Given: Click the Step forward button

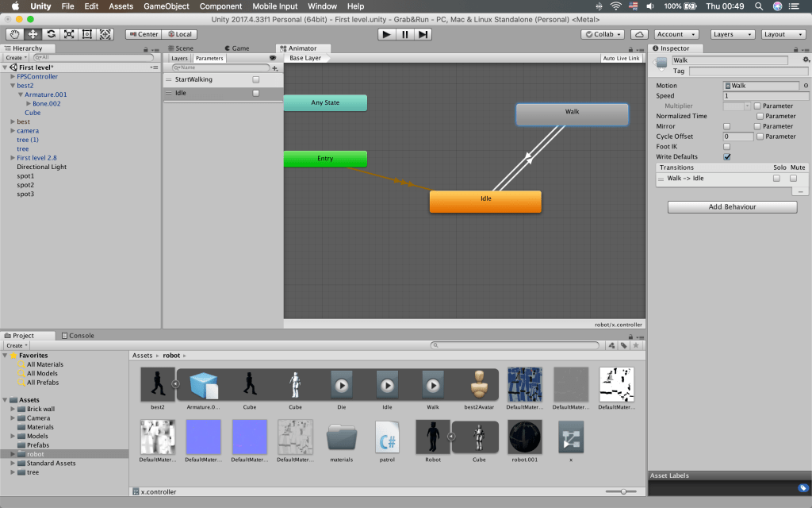Looking at the screenshot, I should point(424,34).
